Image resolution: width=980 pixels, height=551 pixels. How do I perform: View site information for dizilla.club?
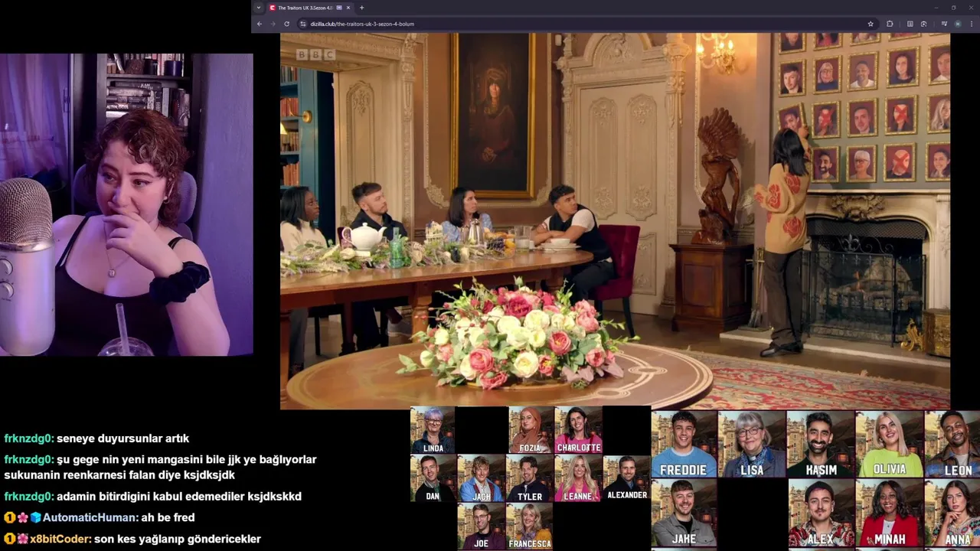(303, 24)
